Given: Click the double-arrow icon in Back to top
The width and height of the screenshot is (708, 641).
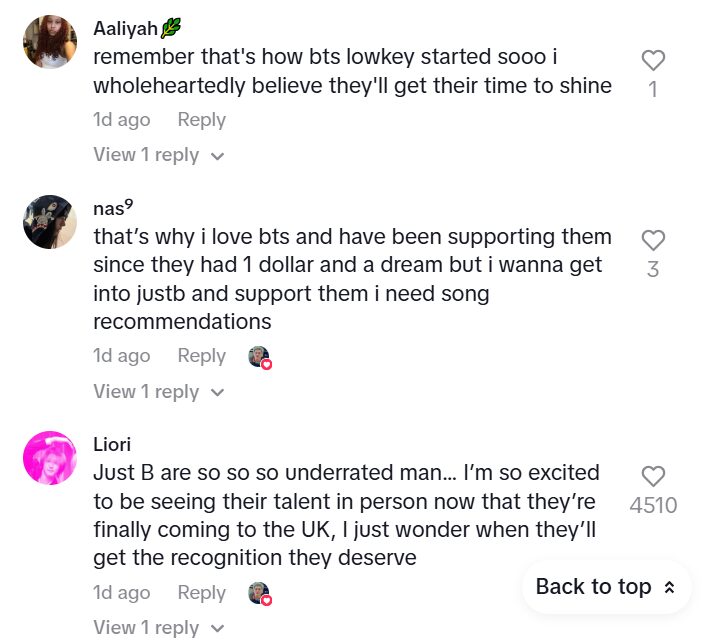Looking at the screenshot, I should 669,587.
